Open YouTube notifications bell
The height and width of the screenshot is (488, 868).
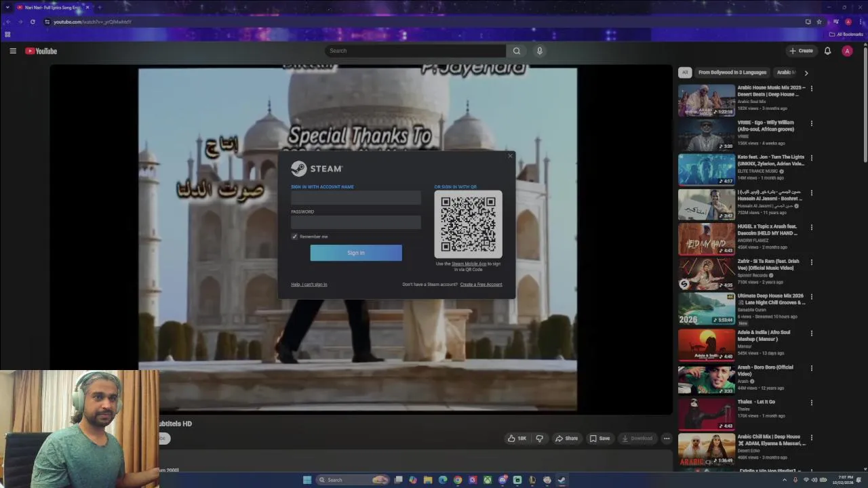point(827,51)
